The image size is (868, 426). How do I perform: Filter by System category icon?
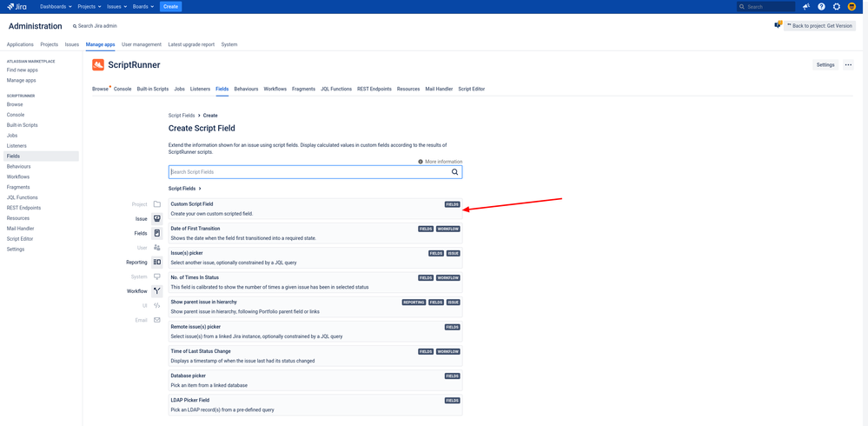156,276
